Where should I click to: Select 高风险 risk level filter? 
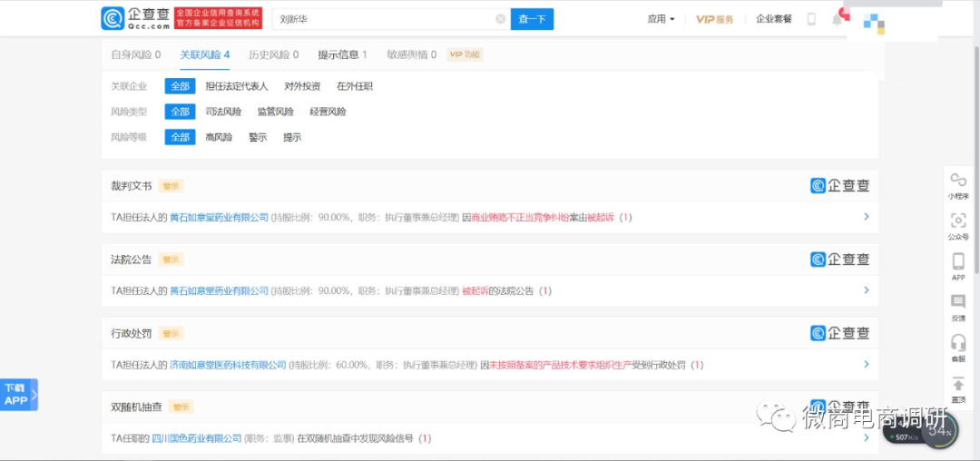point(219,137)
